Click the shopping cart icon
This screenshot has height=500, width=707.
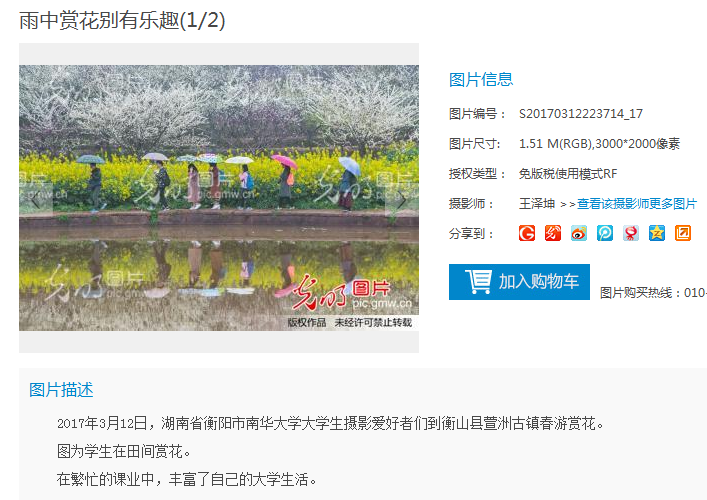[479, 282]
